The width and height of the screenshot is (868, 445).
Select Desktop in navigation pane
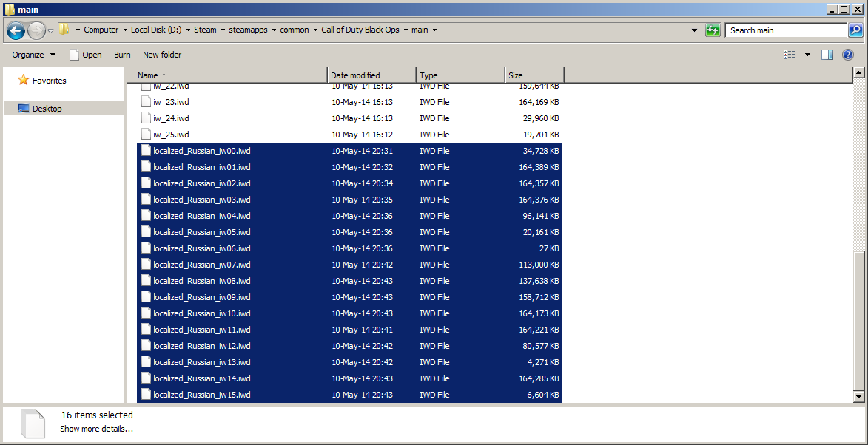47,109
